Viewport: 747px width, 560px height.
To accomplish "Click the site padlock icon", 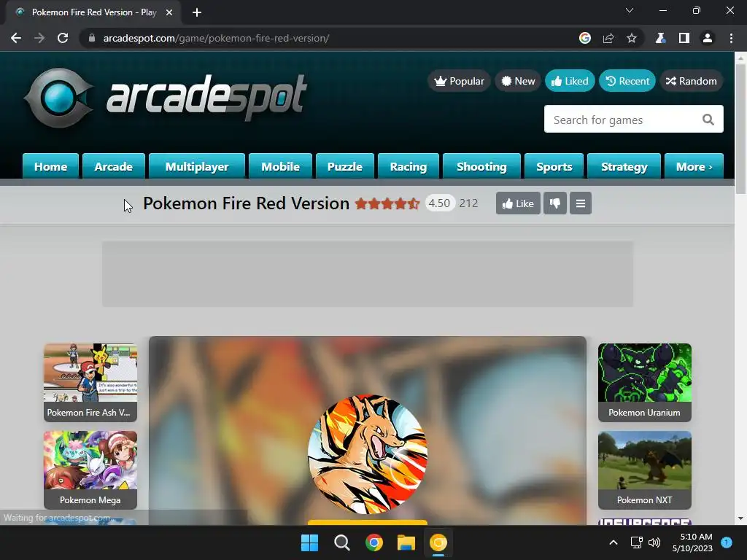I will tap(91, 38).
